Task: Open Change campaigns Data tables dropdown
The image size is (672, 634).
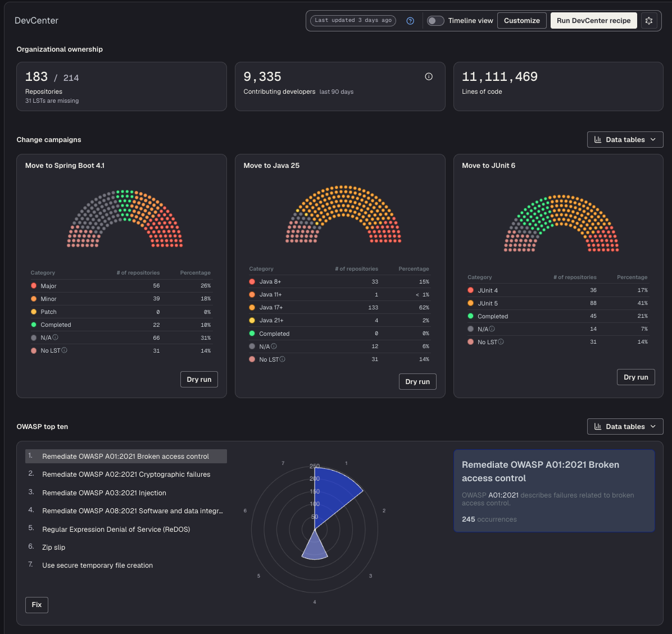Action: pos(625,140)
